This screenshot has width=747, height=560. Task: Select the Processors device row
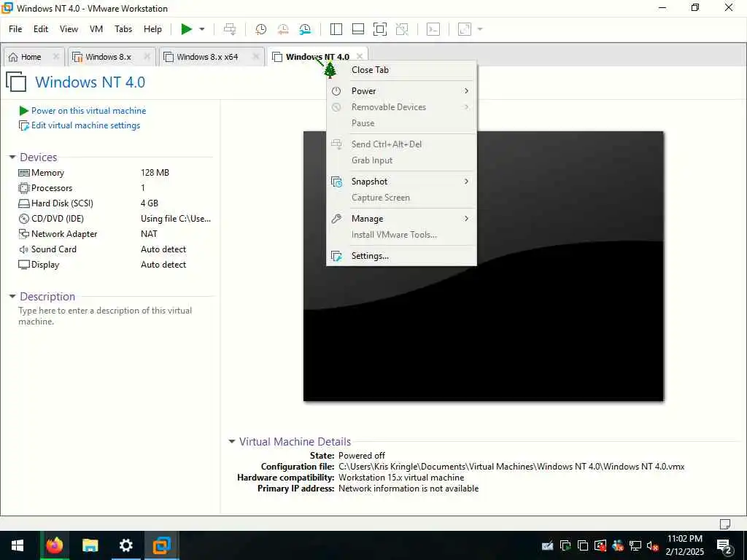tap(115, 188)
